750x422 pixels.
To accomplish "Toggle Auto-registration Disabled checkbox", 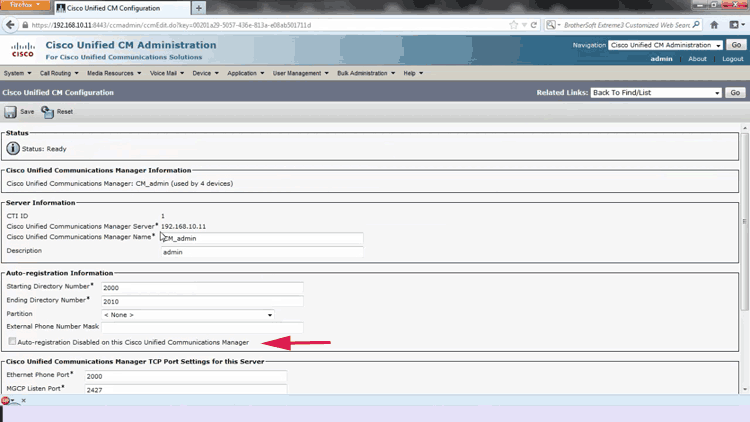I will 12,342.
